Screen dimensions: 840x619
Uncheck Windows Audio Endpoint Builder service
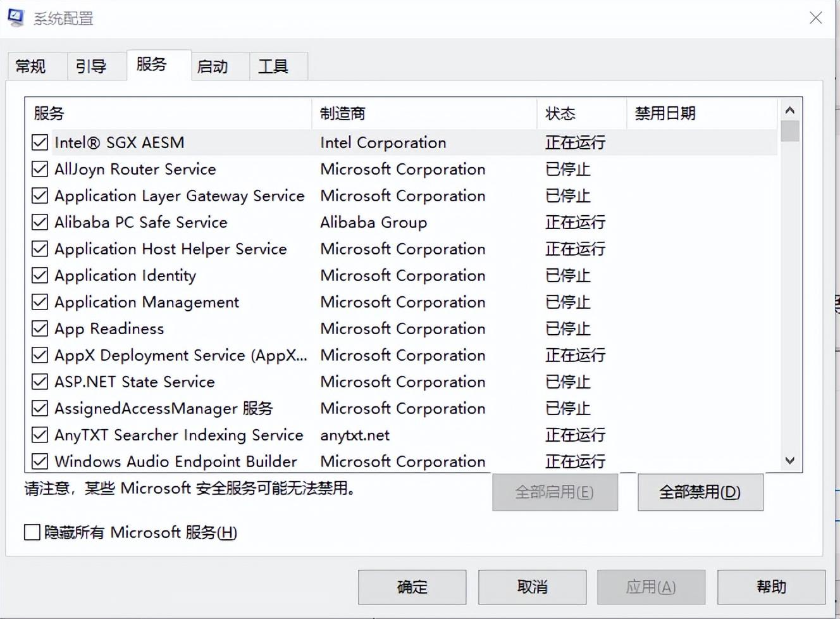(x=40, y=461)
